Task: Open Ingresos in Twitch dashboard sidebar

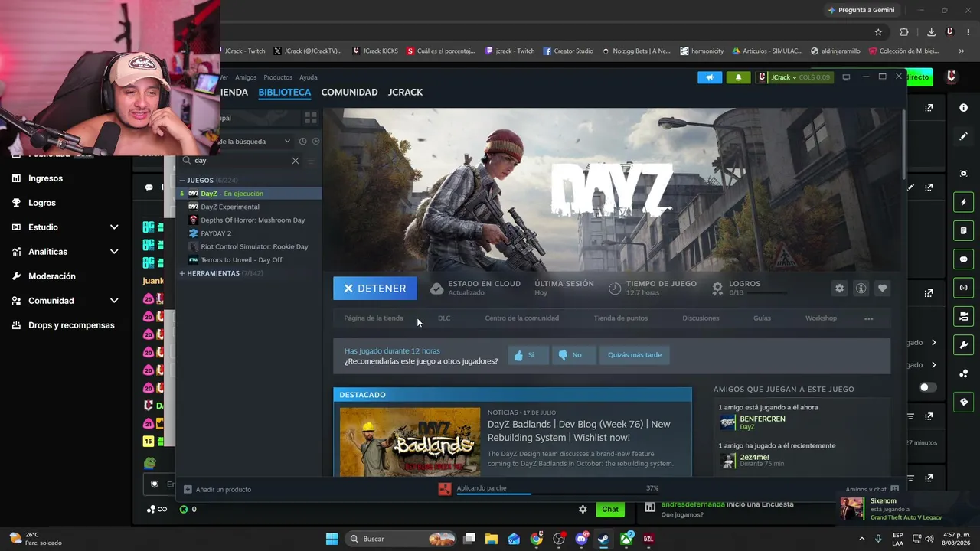Action: click(45, 178)
